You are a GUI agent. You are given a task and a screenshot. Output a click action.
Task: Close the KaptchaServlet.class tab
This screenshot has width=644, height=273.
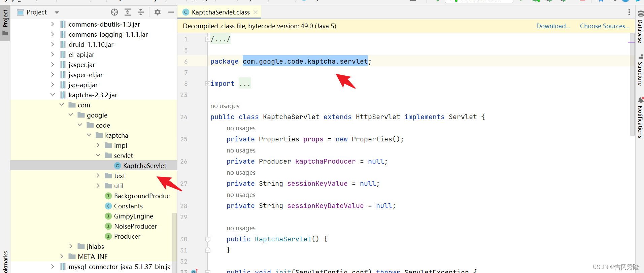pyautogui.click(x=256, y=12)
